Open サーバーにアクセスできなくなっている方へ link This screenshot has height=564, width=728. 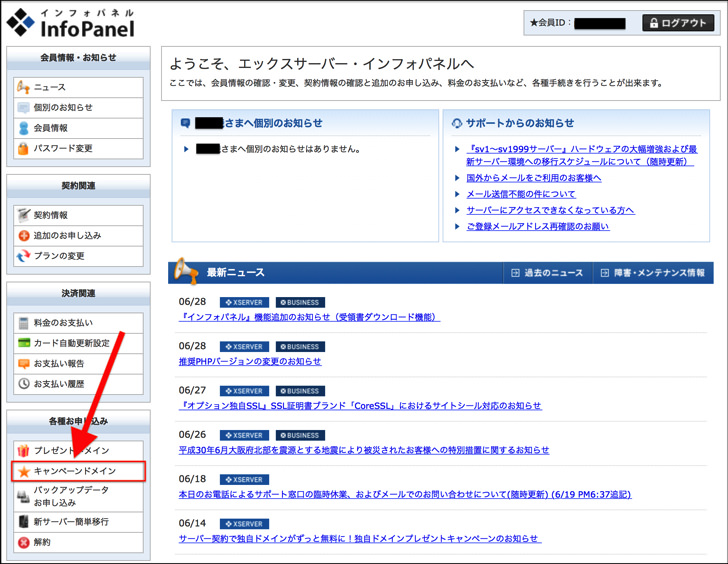coord(550,210)
